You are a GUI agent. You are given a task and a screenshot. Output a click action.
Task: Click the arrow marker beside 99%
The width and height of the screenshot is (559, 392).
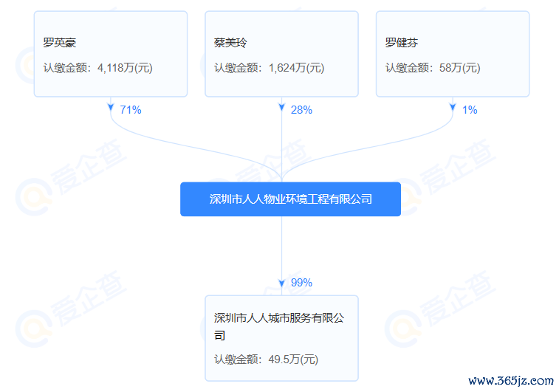pos(281,283)
